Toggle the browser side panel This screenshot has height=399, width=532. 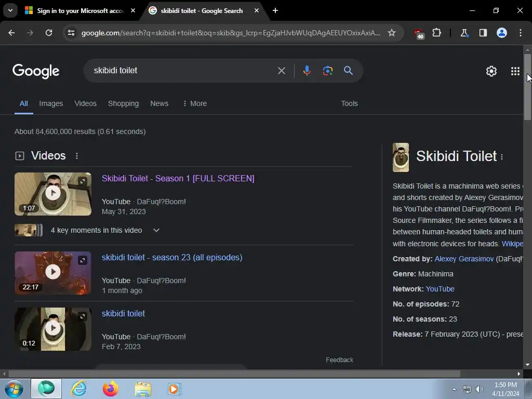click(x=483, y=33)
